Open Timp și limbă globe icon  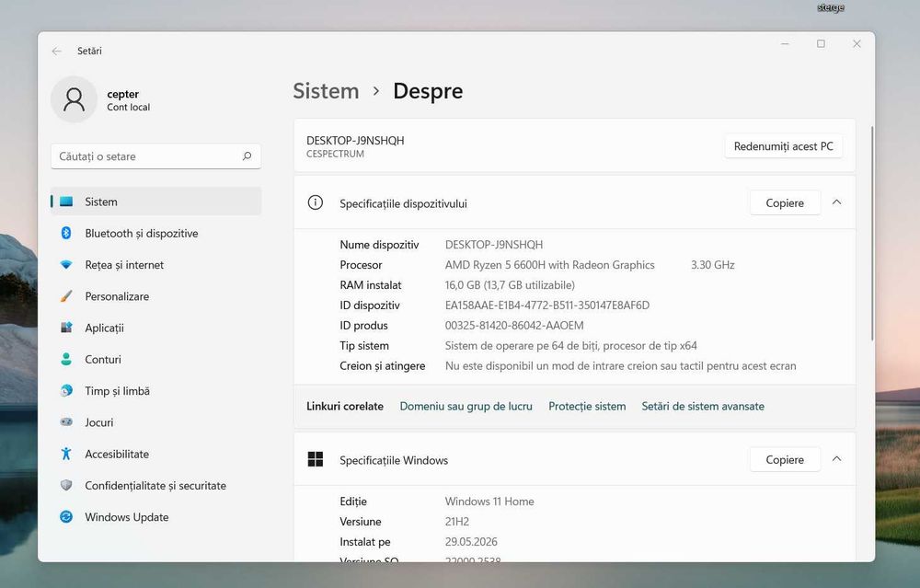click(x=66, y=391)
